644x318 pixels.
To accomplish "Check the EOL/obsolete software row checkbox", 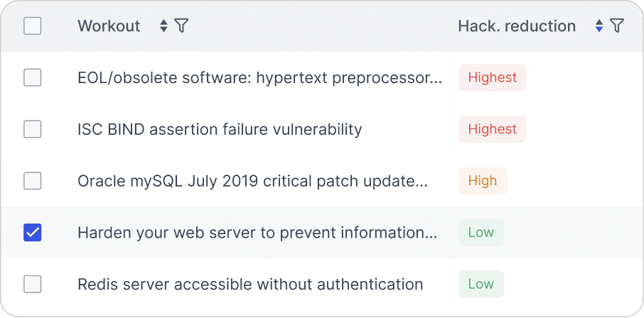I will [33, 77].
